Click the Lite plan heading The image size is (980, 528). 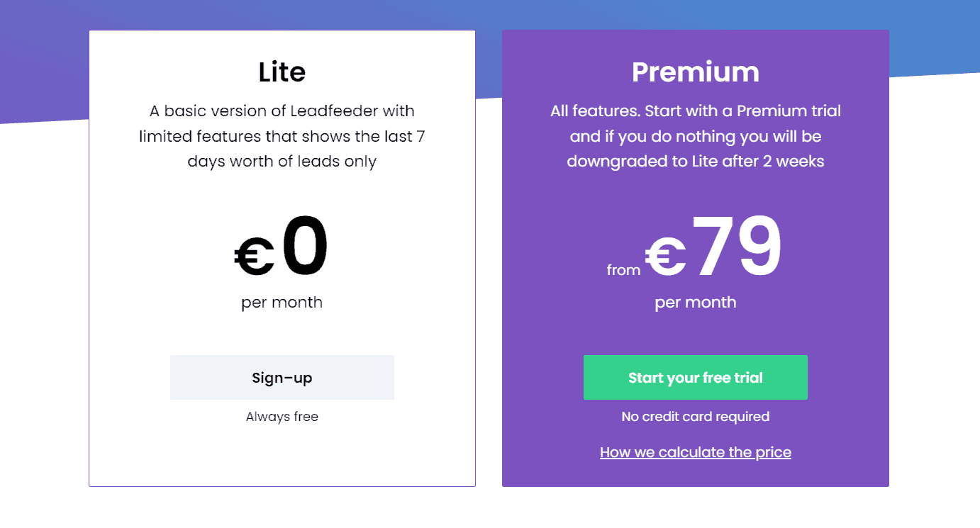(282, 72)
